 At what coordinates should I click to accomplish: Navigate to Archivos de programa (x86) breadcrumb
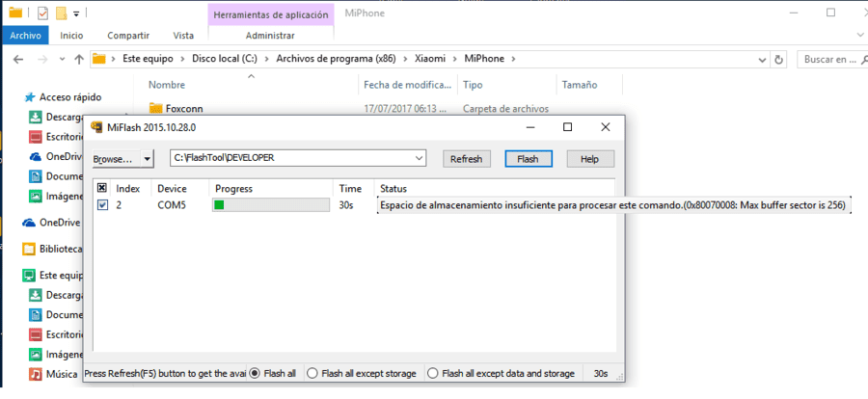point(336,59)
